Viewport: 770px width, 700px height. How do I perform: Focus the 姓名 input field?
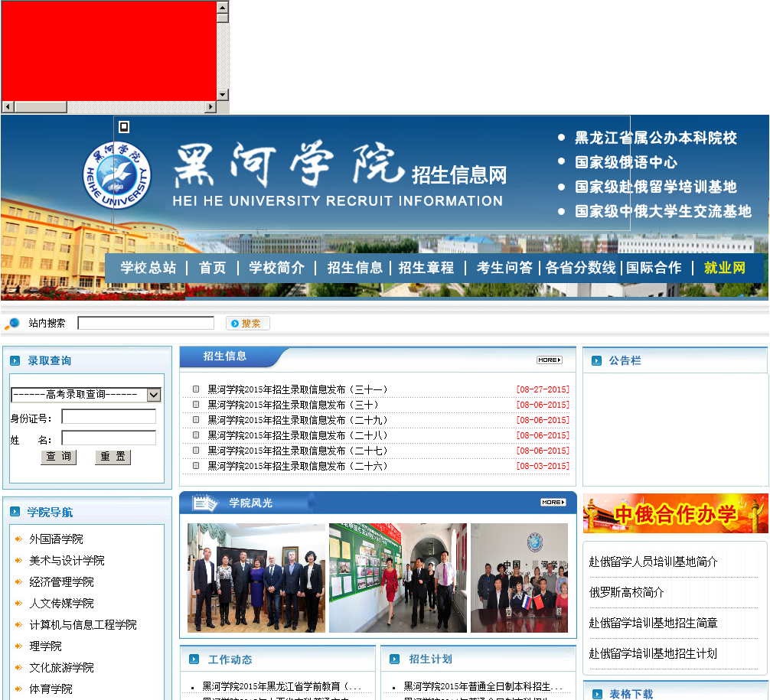coord(109,438)
